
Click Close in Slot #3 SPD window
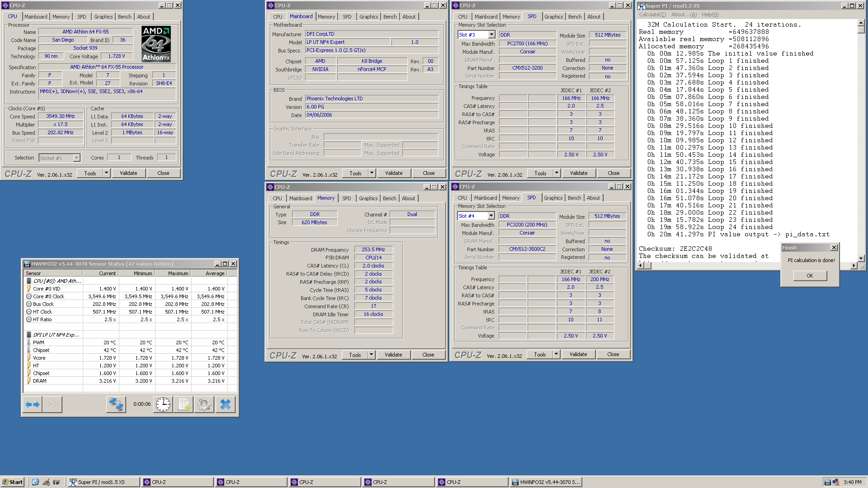pos(613,173)
